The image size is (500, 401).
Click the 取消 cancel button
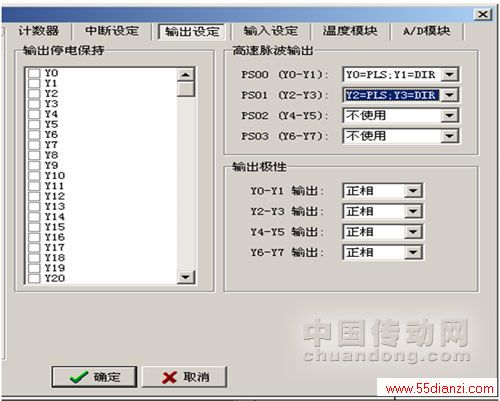click(185, 377)
